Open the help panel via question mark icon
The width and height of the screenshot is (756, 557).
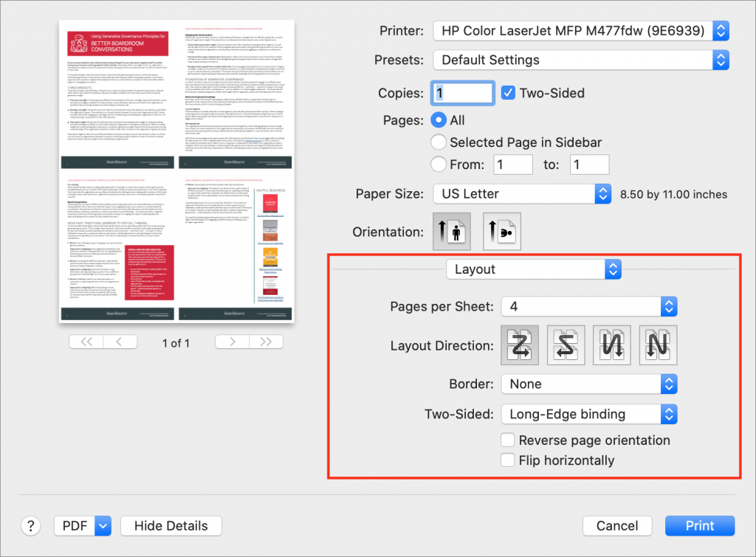click(30, 525)
